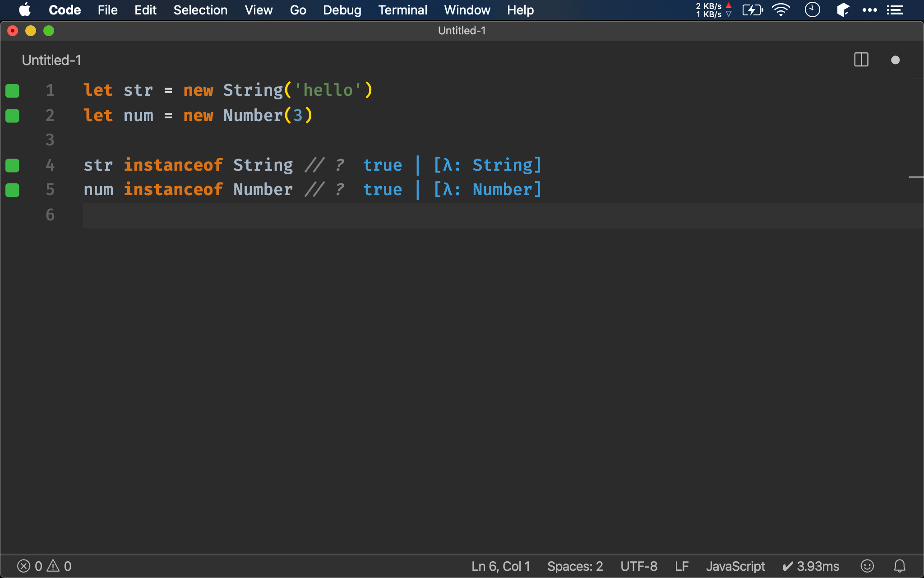
Task: Click the split editor icon
Action: [x=861, y=60]
